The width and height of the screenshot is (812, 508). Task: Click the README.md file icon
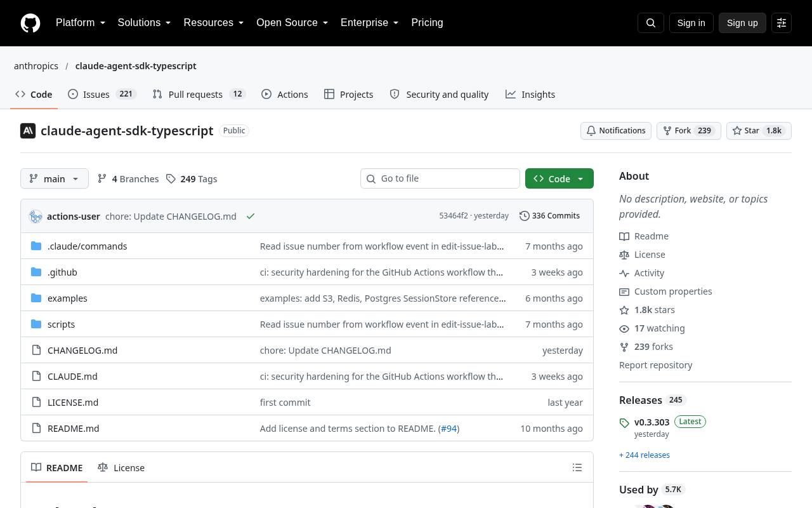[x=36, y=428]
